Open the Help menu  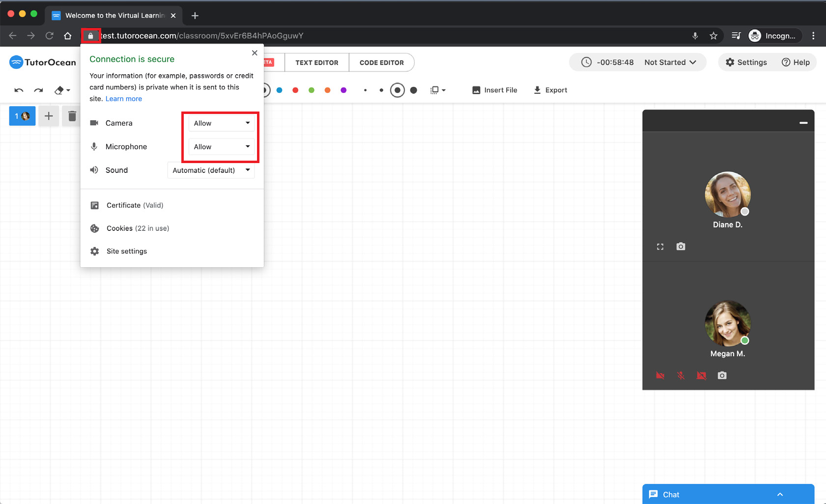796,62
